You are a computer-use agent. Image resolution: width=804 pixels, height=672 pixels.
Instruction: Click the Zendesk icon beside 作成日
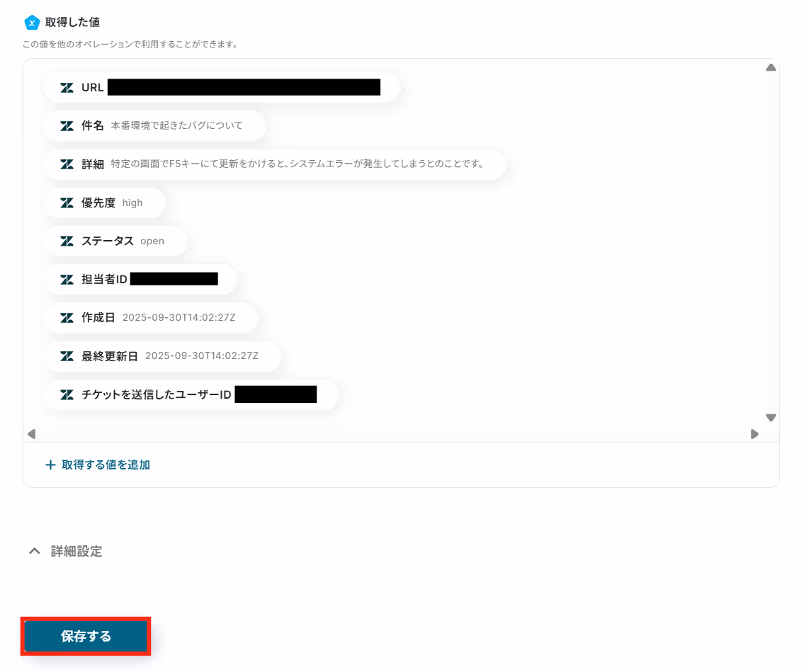pyautogui.click(x=67, y=318)
